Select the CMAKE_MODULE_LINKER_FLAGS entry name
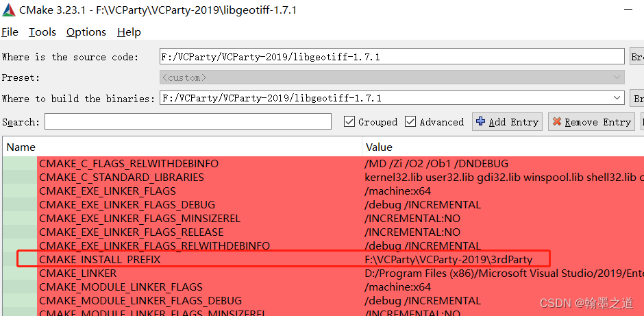The image size is (644, 316). point(121,287)
